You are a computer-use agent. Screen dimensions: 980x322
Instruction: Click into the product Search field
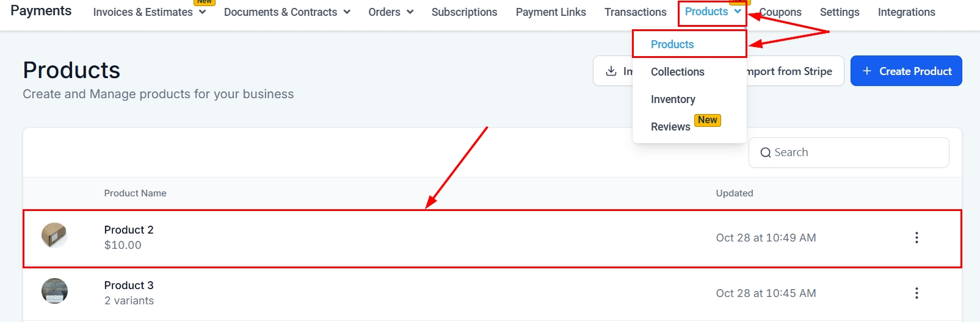click(x=855, y=152)
